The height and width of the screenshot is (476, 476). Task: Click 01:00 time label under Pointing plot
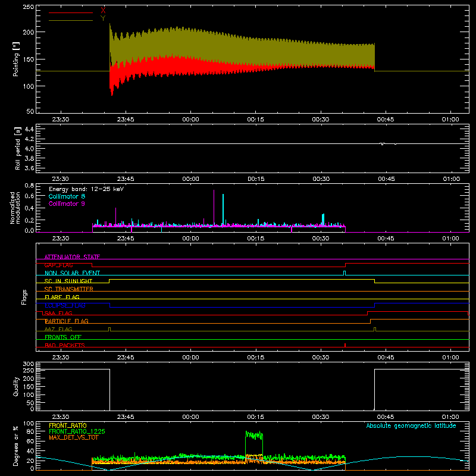pyautogui.click(x=450, y=120)
